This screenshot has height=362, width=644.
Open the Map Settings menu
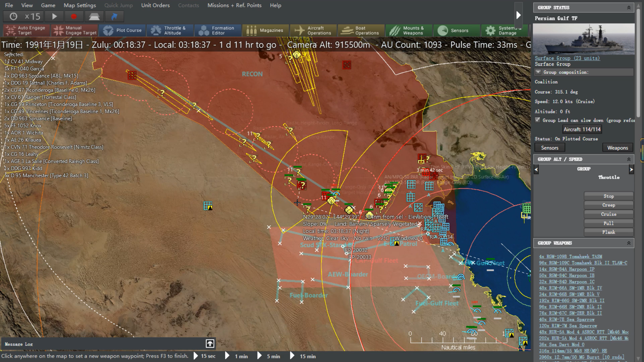coord(80,5)
